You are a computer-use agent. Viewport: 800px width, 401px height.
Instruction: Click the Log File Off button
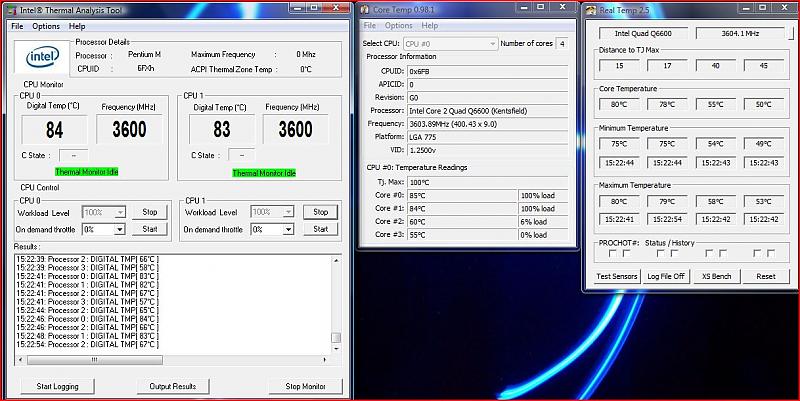point(666,276)
